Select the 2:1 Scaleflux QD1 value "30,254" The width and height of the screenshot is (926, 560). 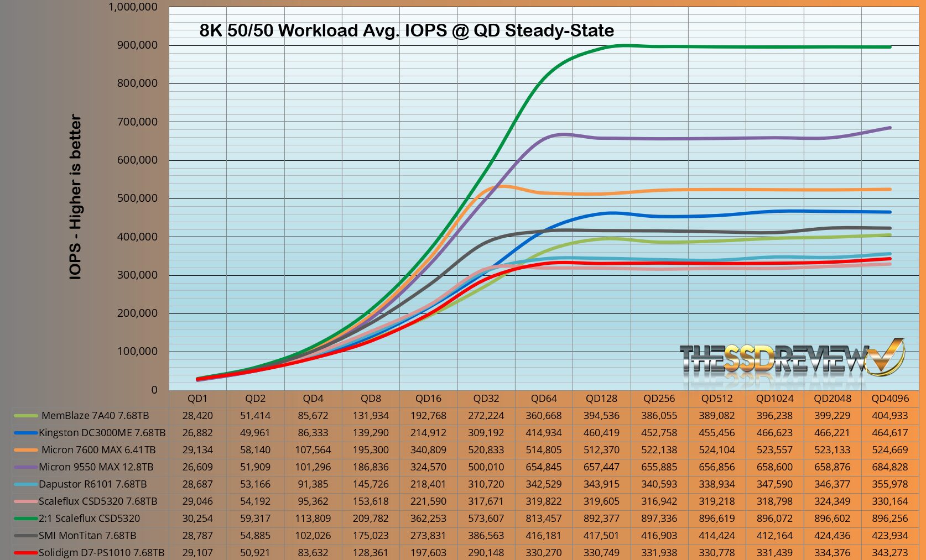[x=197, y=519]
